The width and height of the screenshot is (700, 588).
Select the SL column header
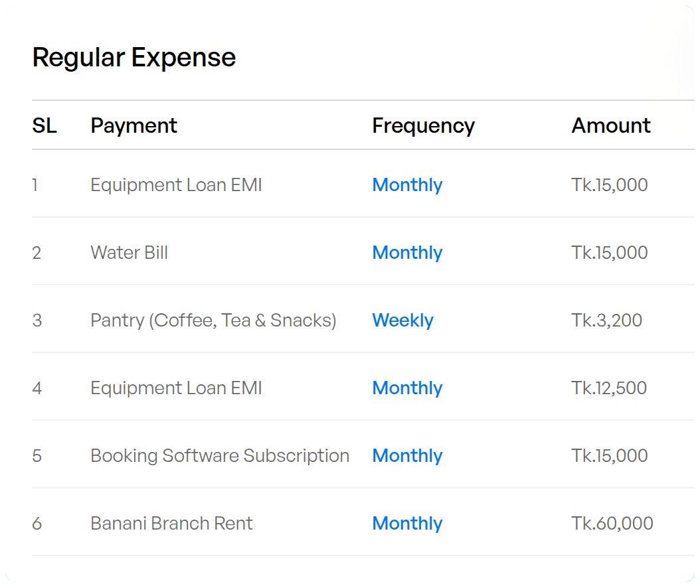coord(44,125)
